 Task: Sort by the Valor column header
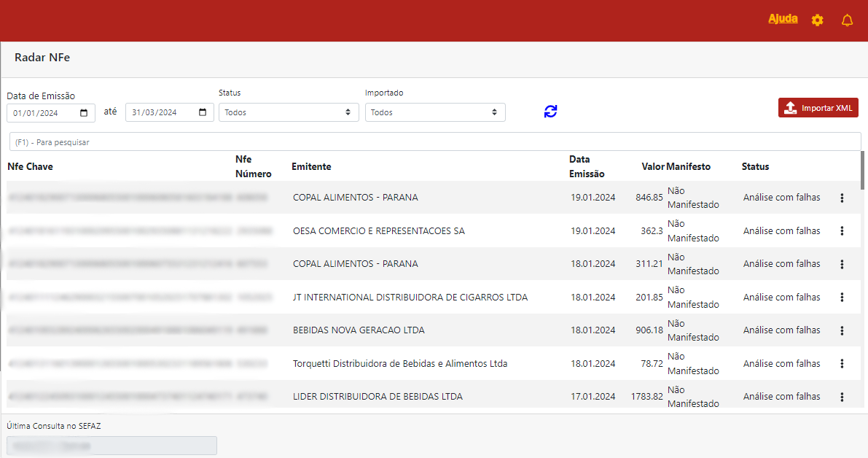(652, 167)
